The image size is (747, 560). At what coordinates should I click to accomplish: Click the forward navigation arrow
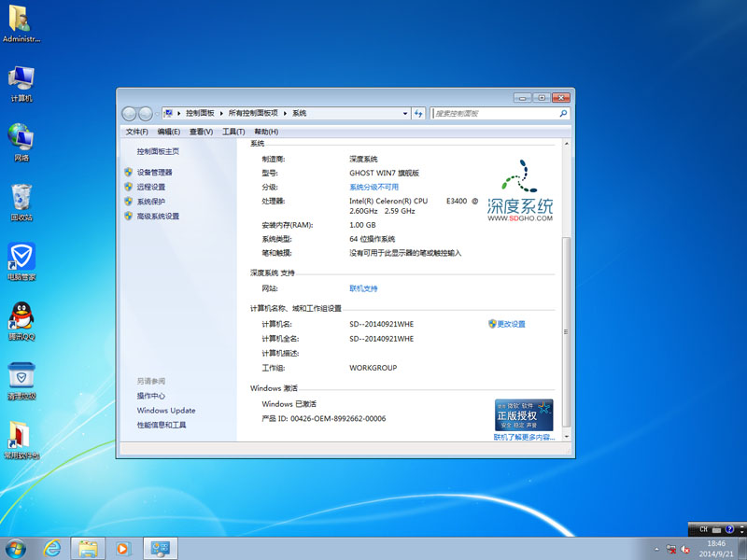pos(146,114)
